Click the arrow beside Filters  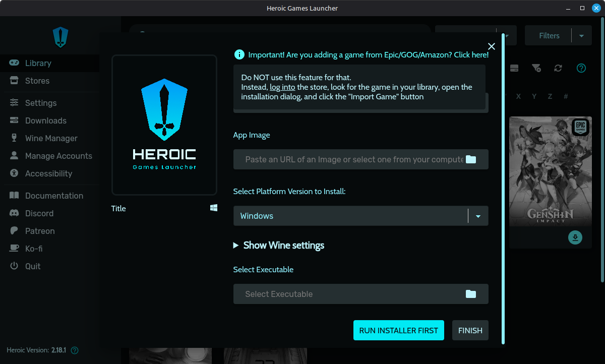click(x=582, y=36)
